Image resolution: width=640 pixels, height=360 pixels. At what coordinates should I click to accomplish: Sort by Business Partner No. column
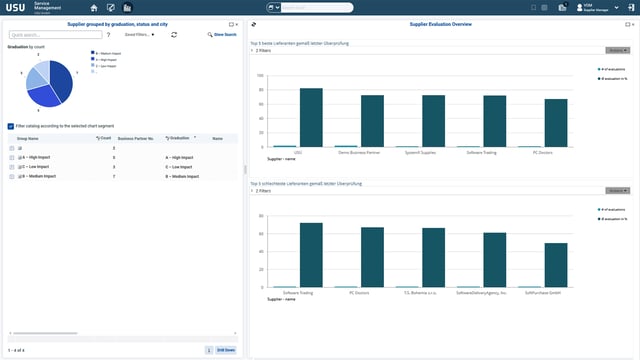(136, 139)
